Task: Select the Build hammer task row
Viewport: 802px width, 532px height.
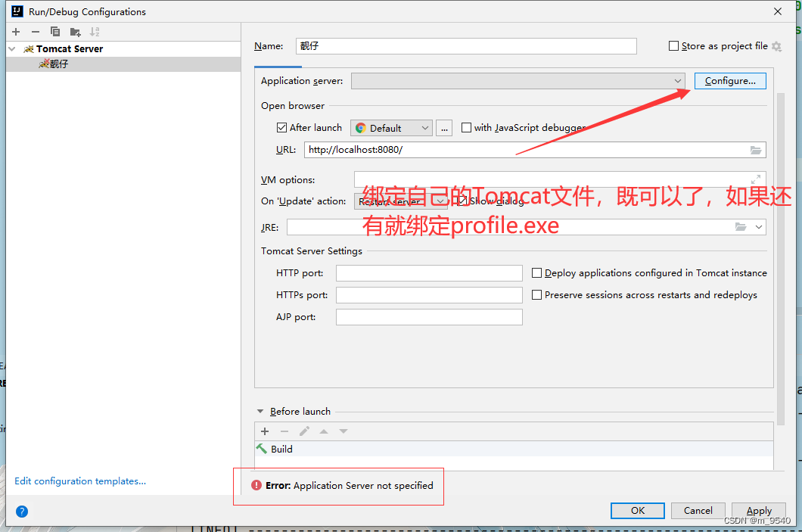Action: click(x=514, y=449)
